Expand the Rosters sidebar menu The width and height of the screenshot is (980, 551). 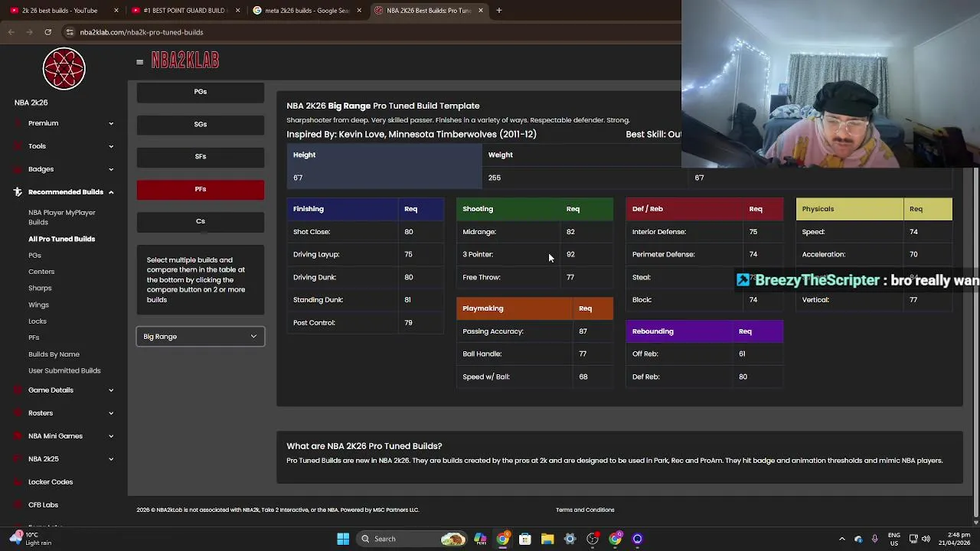(x=64, y=413)
